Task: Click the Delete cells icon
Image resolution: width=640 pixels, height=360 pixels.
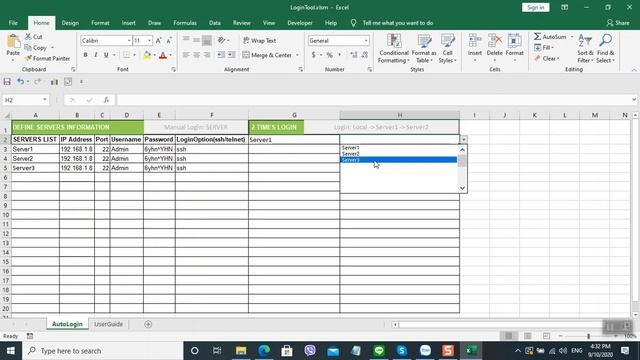Action: click(495, 41)
